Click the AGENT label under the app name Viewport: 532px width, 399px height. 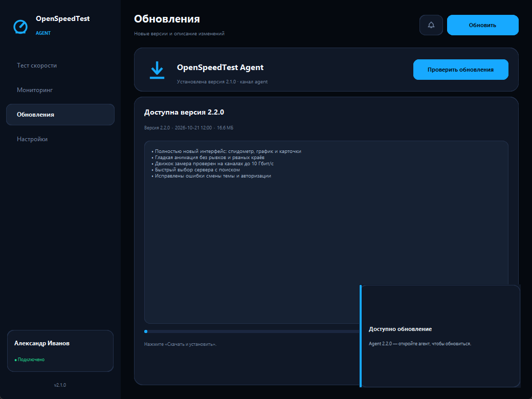43,33
